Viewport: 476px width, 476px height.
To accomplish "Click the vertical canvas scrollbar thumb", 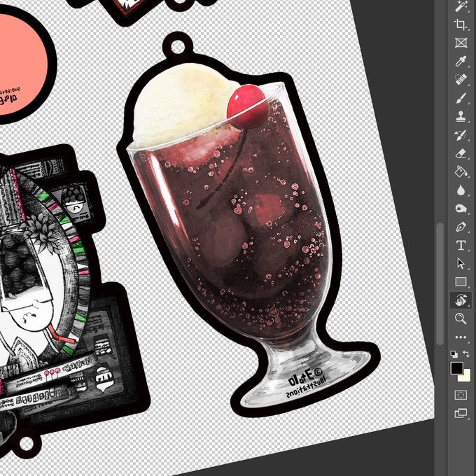I will pyautogui.click(x=440, y=283).
